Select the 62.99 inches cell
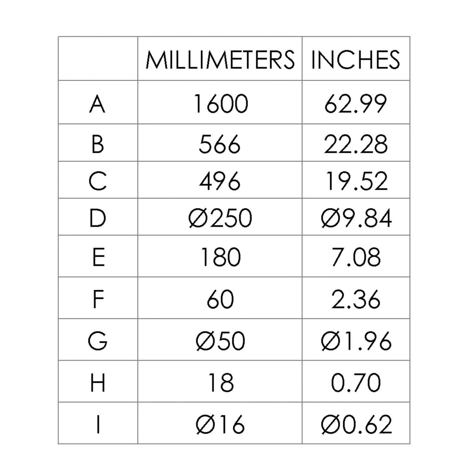Viewport: 476px width, 476px height. click(x=355, y=104)
